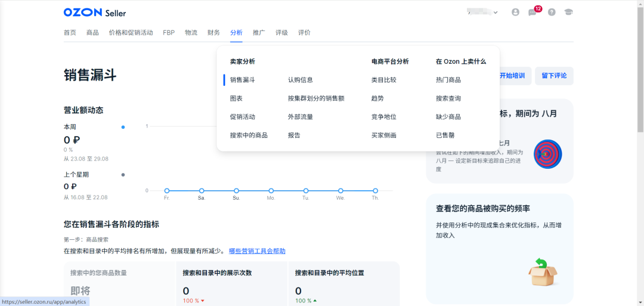The width and height of the screenshot is (644, 306).
Task: Click the Th. chart data point
Action: pyautogui.click(x=376, y=191)
